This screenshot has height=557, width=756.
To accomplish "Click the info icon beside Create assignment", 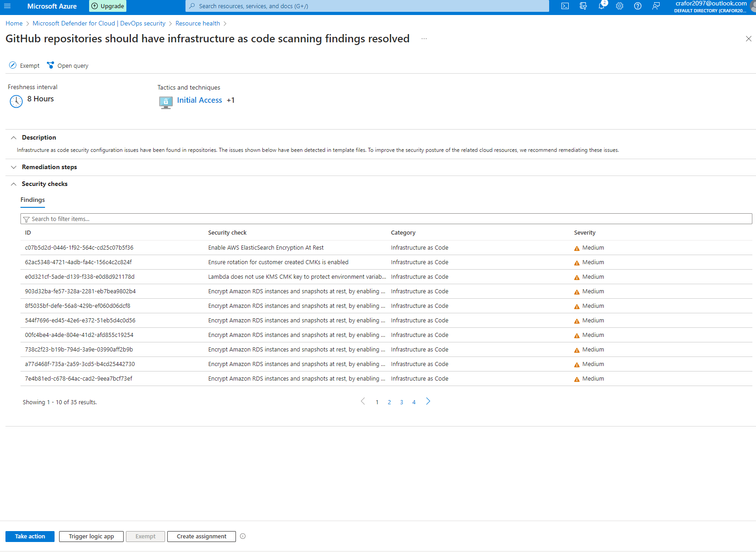I will click(x=243, y=536).
